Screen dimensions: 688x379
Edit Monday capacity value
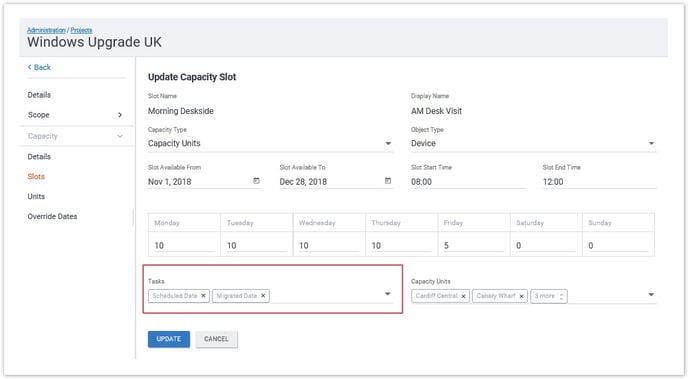[184, 246]
